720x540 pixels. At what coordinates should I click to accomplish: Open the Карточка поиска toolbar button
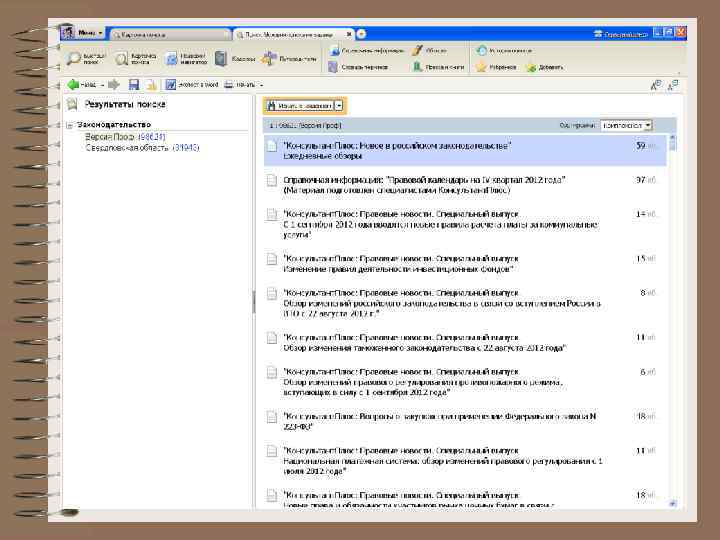[x=136, y=58]
